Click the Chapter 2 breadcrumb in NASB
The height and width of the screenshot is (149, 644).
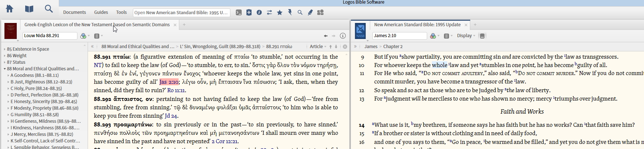(393, 47)
